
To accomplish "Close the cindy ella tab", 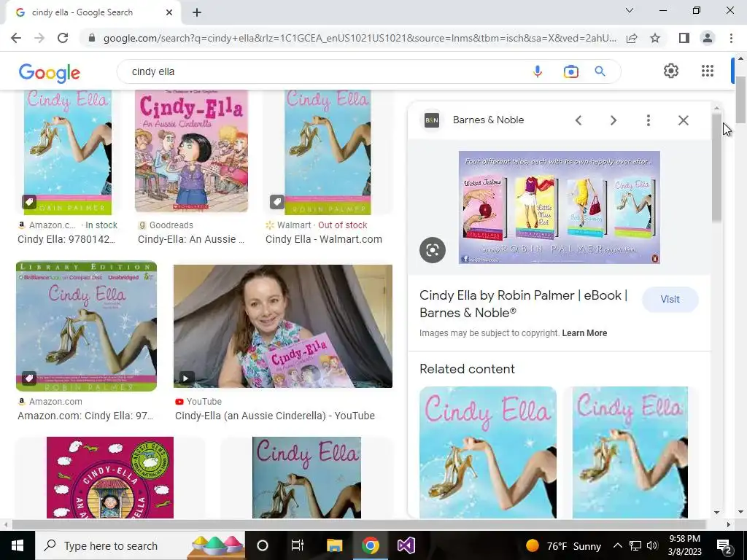I will click(169, 12).
